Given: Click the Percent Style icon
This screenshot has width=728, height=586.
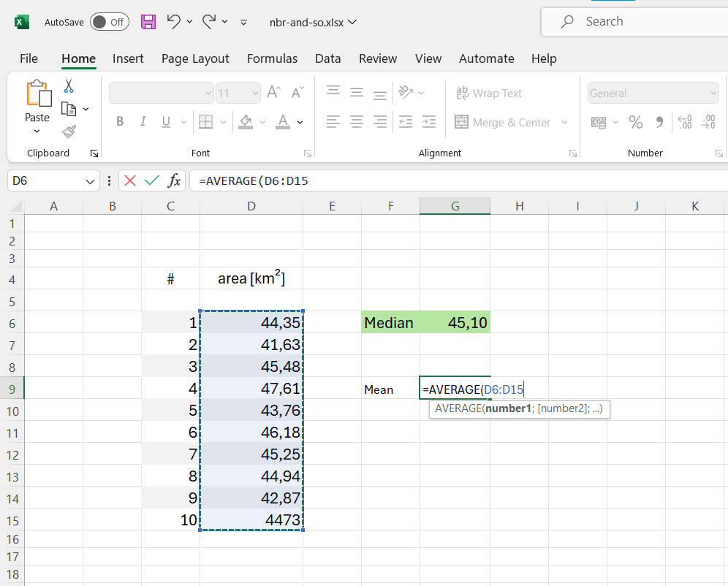Looking at the screenshot, I should [636, 122].
